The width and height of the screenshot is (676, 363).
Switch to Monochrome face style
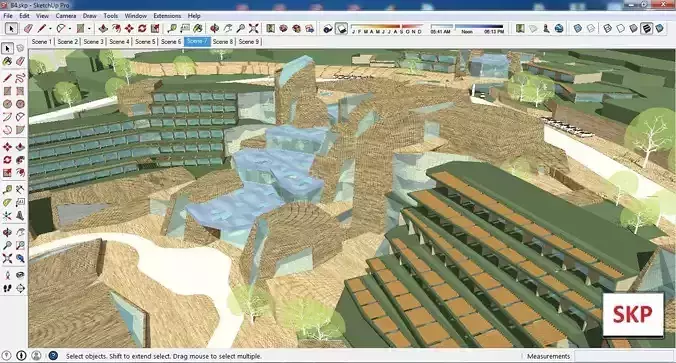point(660,28)
